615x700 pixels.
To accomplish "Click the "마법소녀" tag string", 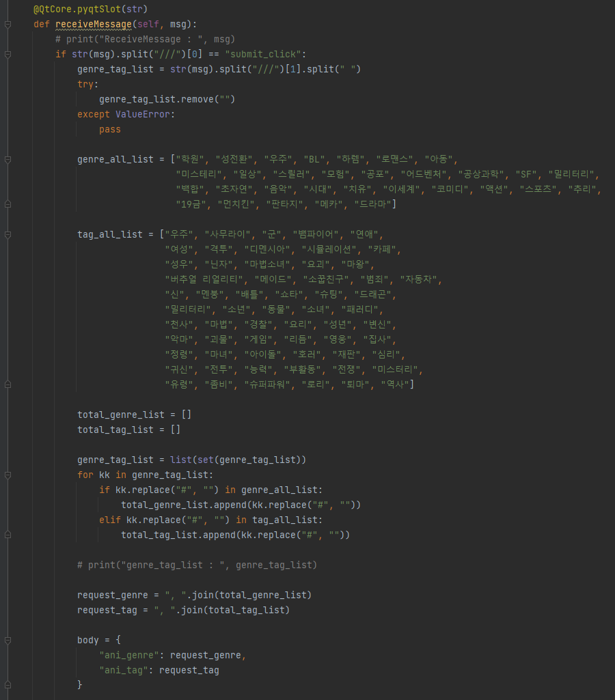I will click(267, 264).
